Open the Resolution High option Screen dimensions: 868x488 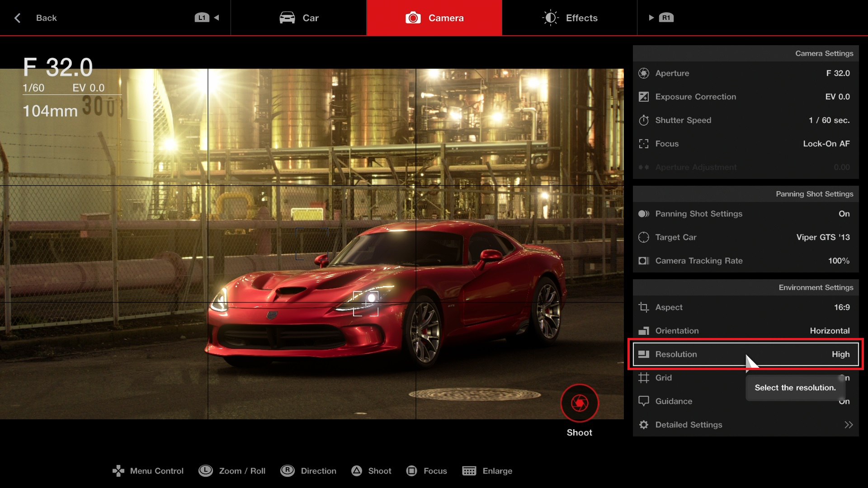coord(840,354)
